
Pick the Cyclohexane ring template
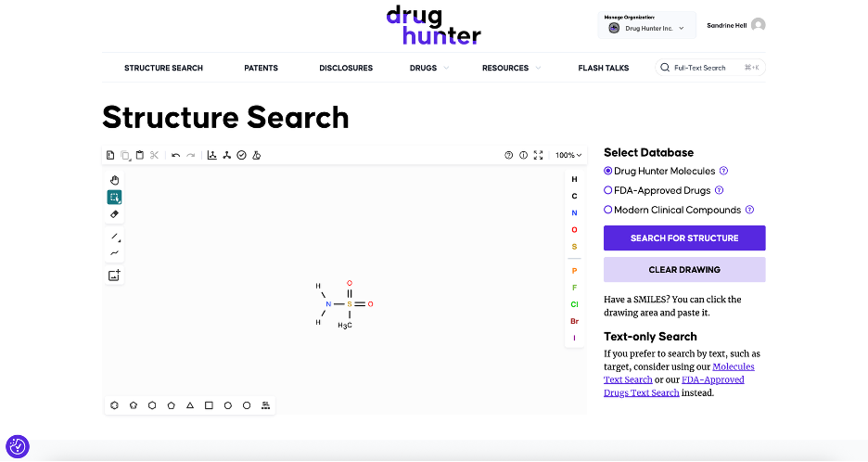152,405
